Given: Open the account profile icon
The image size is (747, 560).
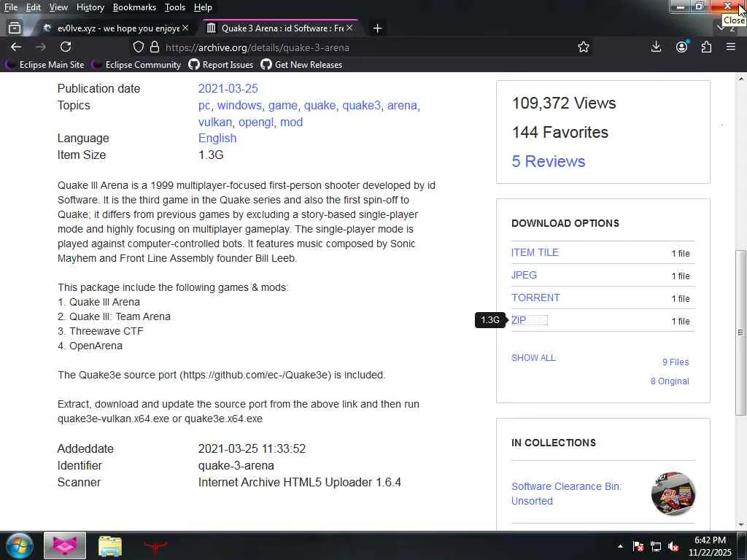Looking at the screenshot, I should click(x=682, y=47).
